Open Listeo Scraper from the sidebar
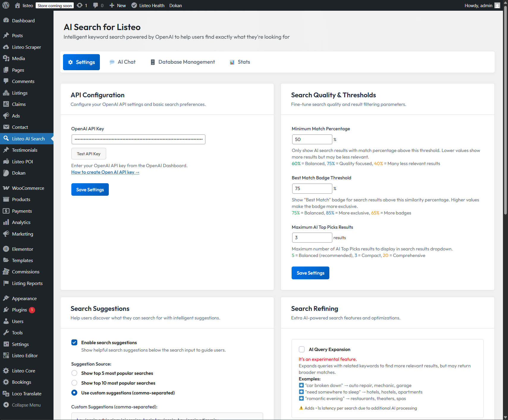The image size is (508, 420). (x=26, y=47)
